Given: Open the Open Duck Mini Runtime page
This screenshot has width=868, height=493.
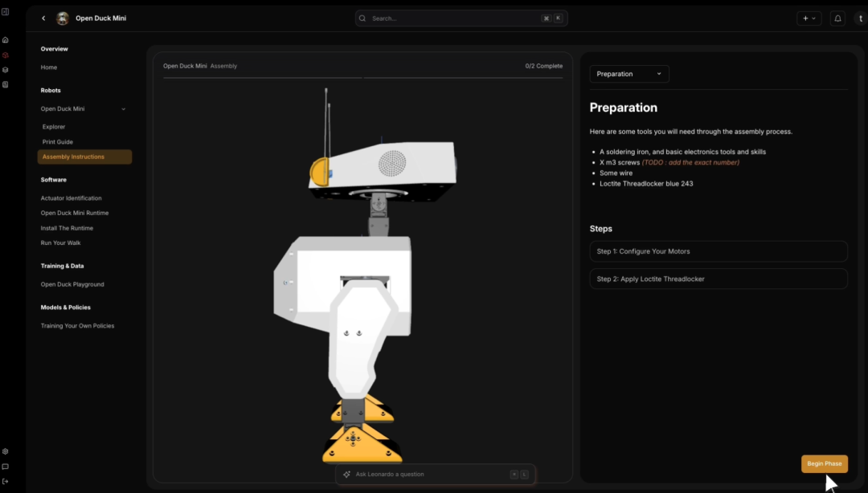Looking at the screenshot, I should [75, 213].
